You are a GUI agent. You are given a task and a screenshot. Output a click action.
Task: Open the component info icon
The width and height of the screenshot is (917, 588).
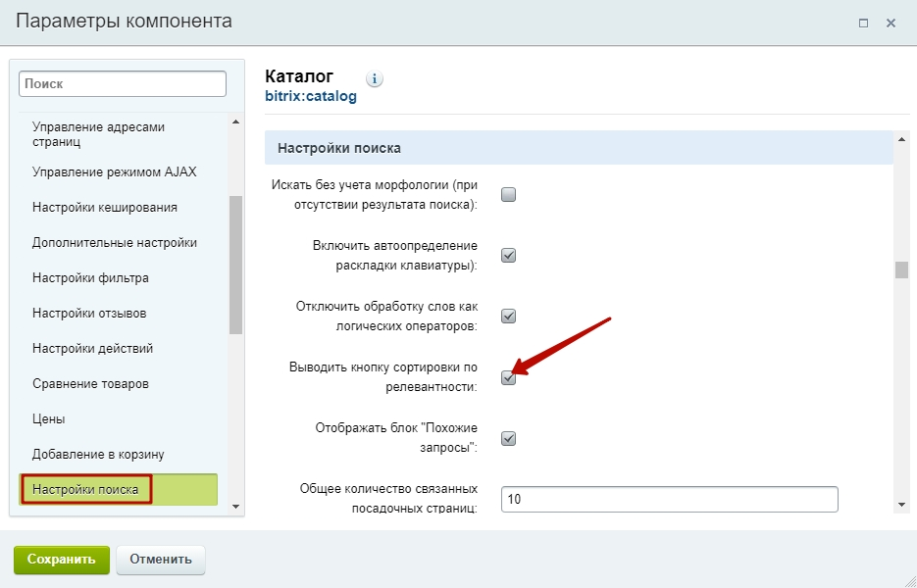[x=375, y=77]
